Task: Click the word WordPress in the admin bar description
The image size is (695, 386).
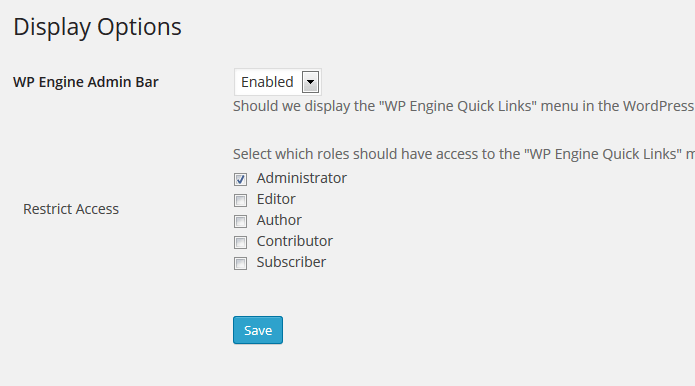Action: coord(659,106)
